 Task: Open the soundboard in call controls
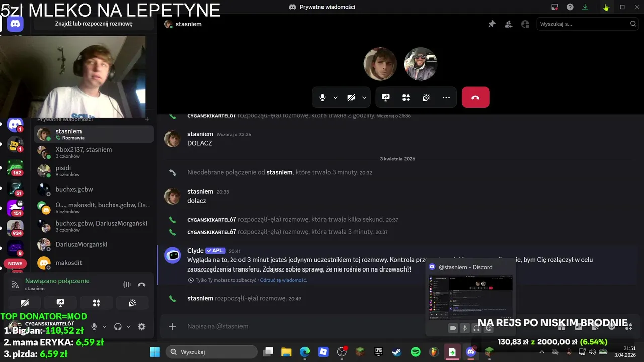pos(426,98)
